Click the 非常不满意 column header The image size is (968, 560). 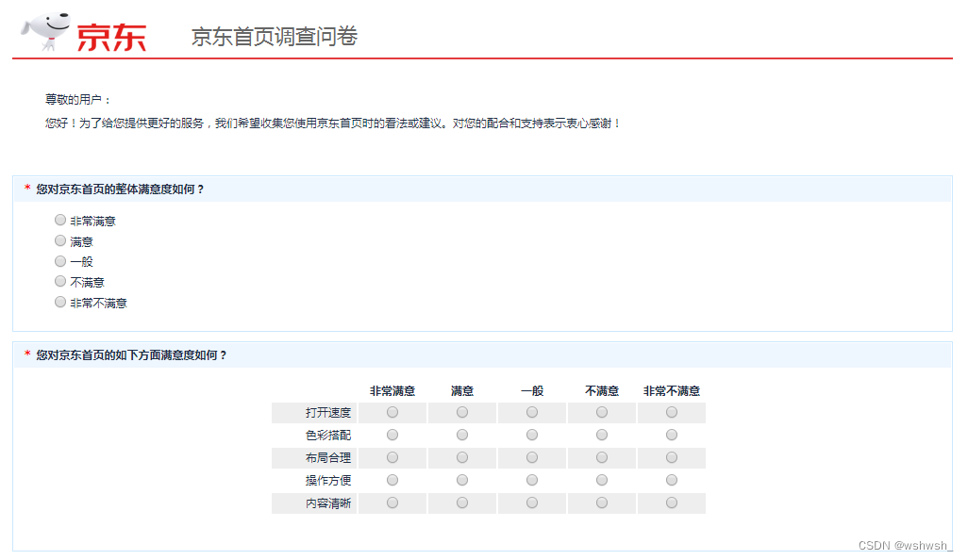pos(672,391)
